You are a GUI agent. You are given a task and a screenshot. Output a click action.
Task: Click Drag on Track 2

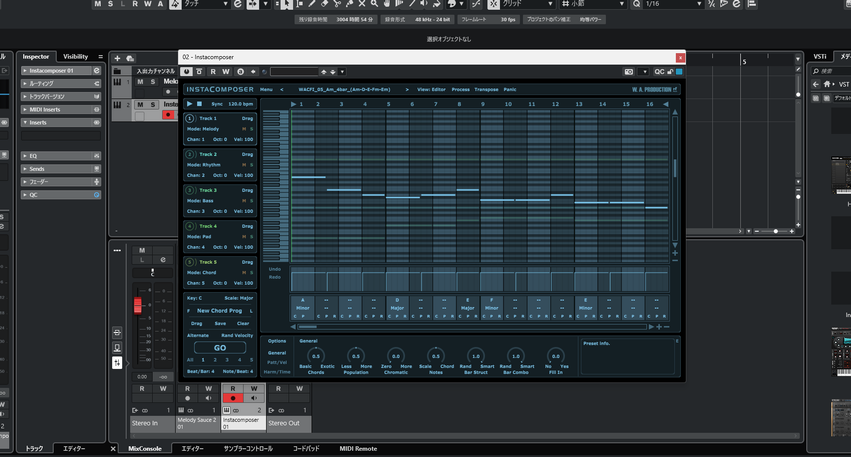pyautogui.click(x=247, y=154)
